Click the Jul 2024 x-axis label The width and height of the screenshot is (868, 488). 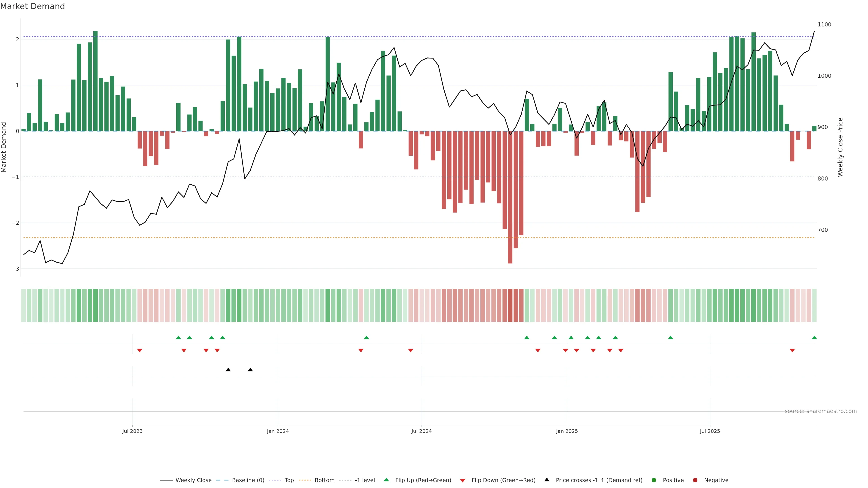[x=422, y=432]
